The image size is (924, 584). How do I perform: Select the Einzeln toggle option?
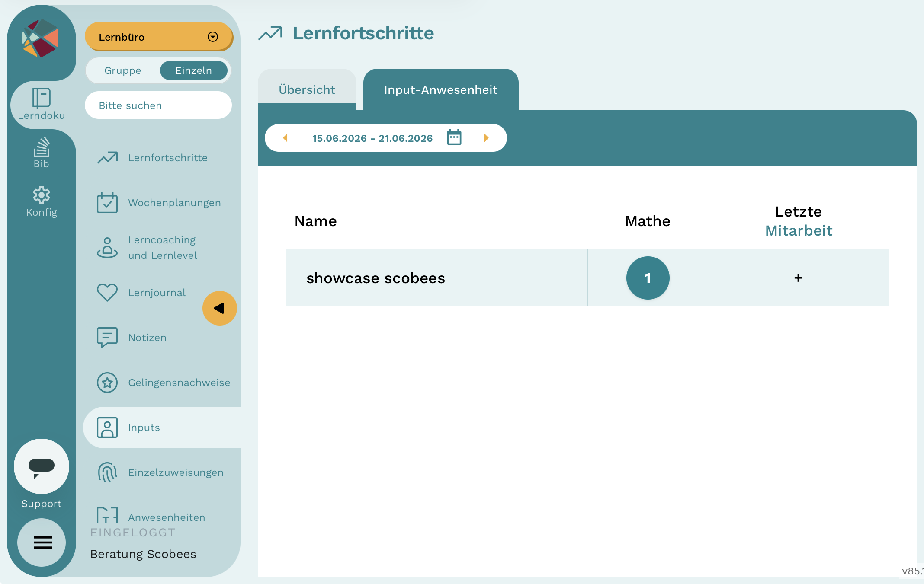194,70
